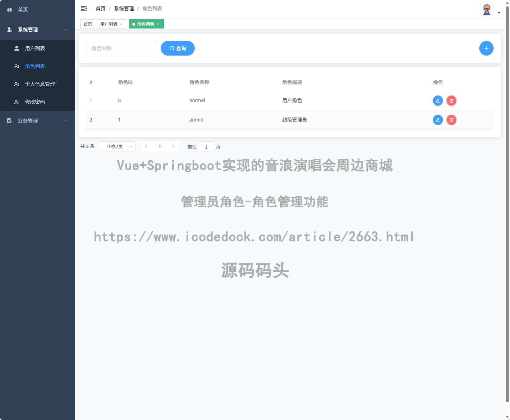Image resolution: width=510 pixels, height=420 pixels.
Task: Edit the admin role row
Action: point(438,120)
